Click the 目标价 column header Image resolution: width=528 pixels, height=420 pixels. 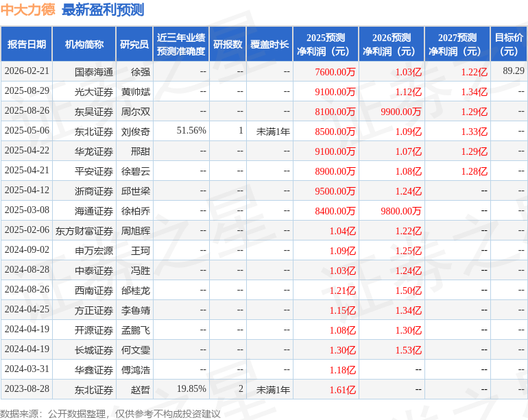pos(509,44)
